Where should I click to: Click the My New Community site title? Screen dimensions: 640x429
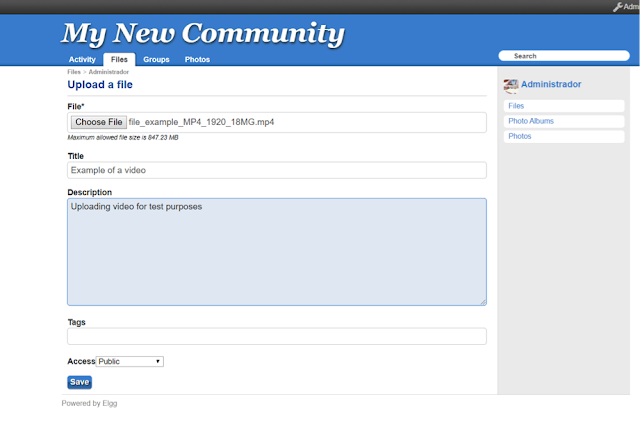point(203,34)
